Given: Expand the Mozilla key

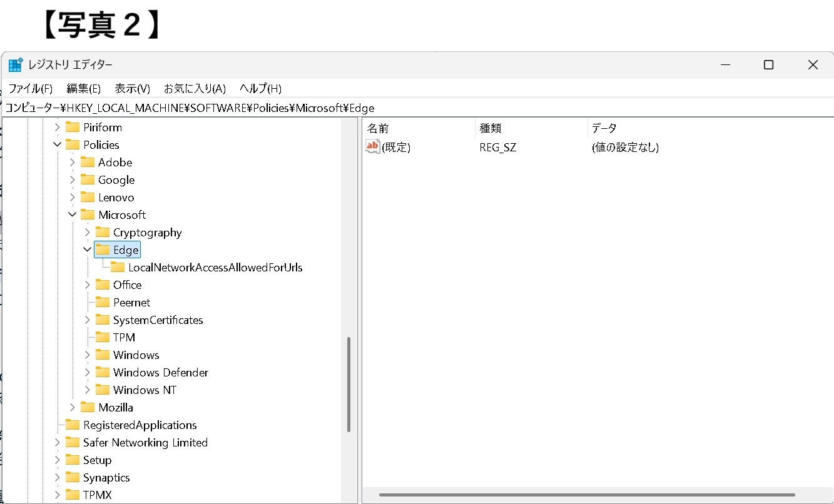Looking at the screenshot, I should [73, 408].
